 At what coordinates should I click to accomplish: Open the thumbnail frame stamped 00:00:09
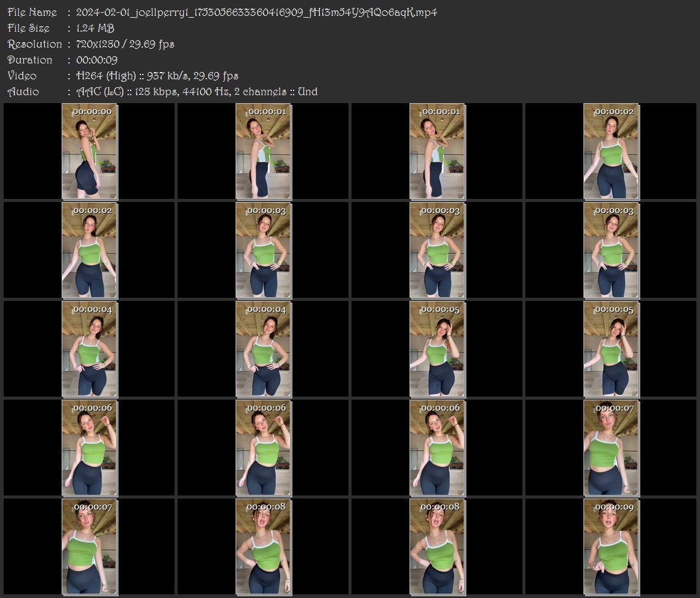611,546
